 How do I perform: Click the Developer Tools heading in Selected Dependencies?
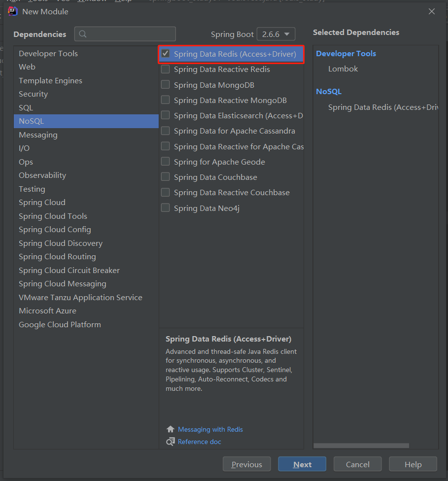346,54
